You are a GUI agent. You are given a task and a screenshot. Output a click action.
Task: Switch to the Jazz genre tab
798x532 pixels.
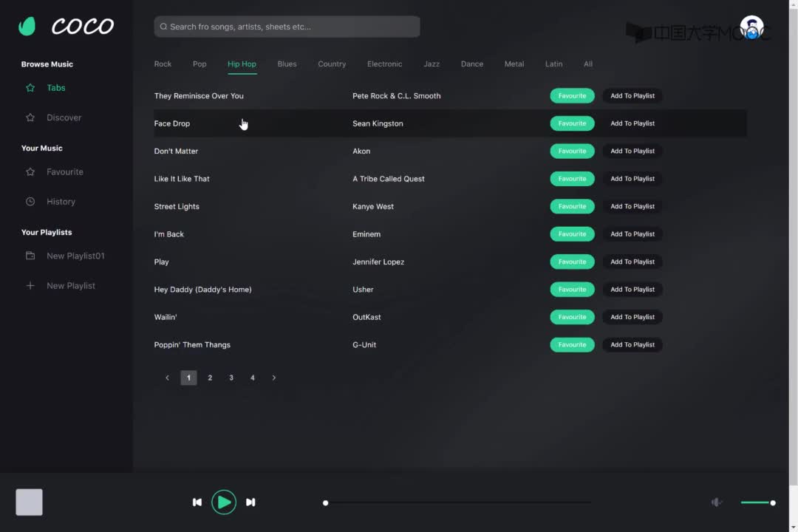(x=432, y=64)
